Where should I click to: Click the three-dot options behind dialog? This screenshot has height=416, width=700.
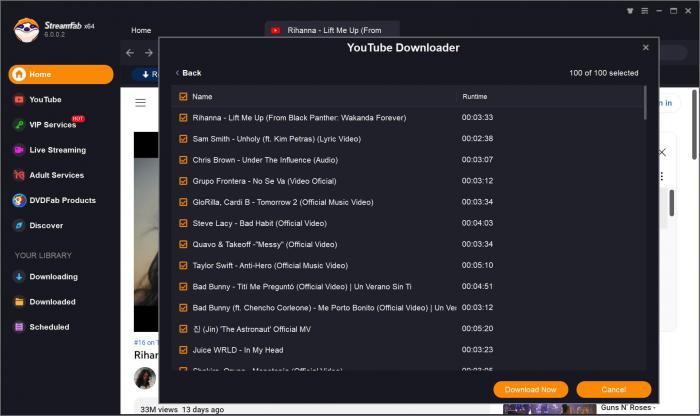(662, 176)
